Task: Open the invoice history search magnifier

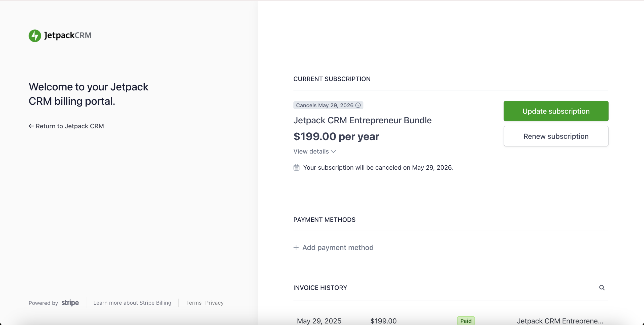Action: point(602,287)
